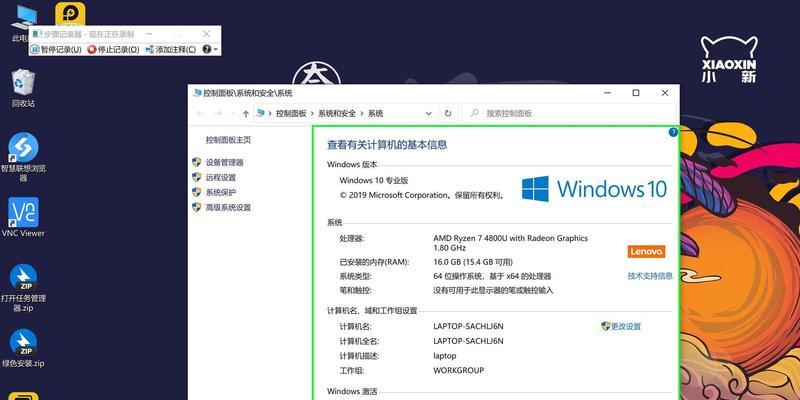
Task: Click shield icon beside 系统保护
Action: click(x=196, y=192)
